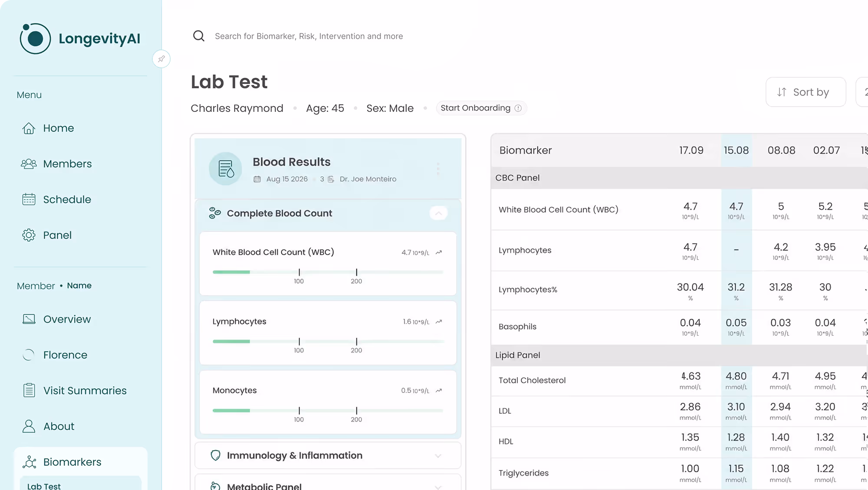Screen dimensions: 868x490
Task: Open Panel in the menu
Action: 57,235
